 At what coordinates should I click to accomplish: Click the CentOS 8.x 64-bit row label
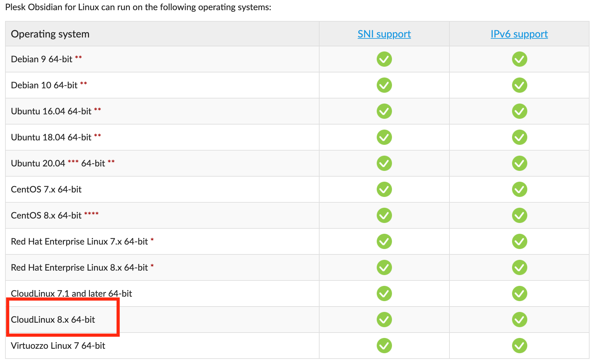coord(46,215)
